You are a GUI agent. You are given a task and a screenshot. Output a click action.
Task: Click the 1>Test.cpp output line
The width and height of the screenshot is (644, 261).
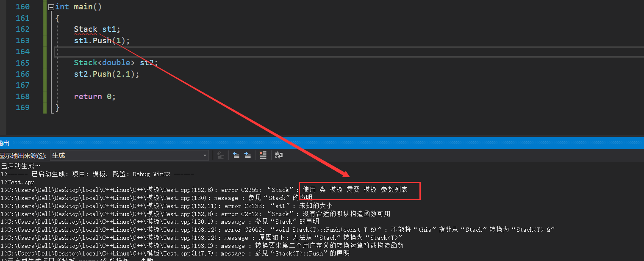(17, 182)
